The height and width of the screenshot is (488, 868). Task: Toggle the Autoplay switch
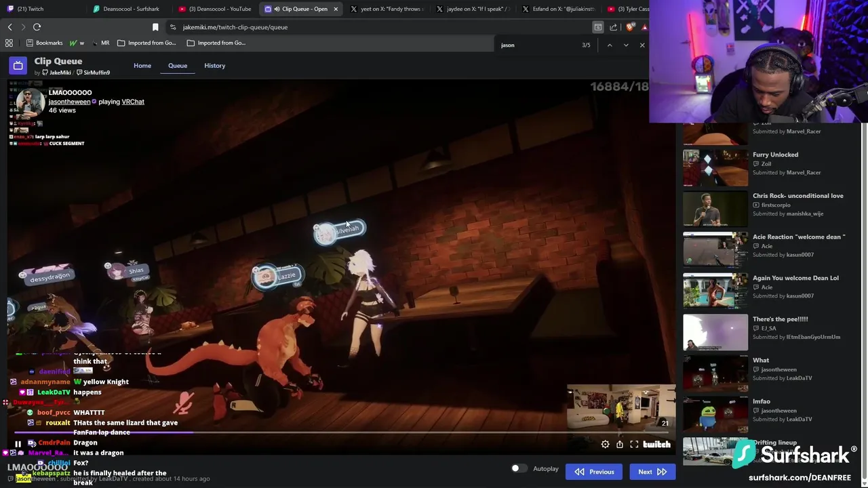point(519,468)
